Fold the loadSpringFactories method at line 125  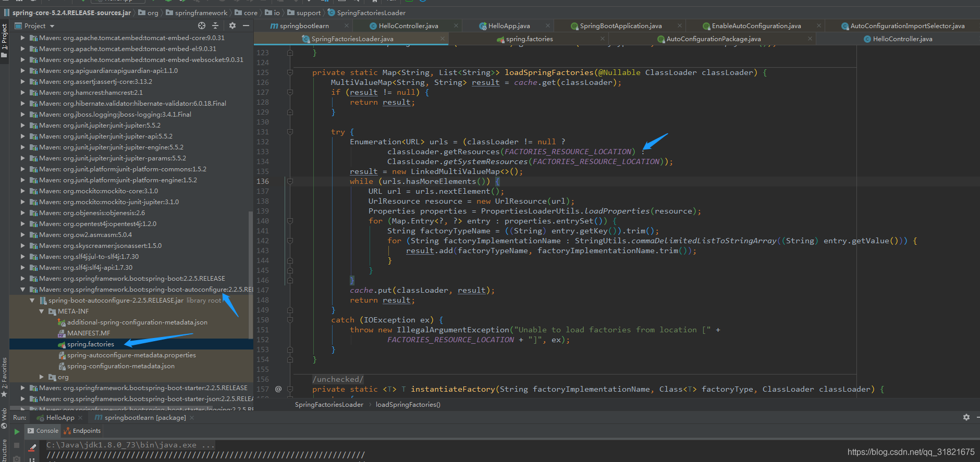290,72
